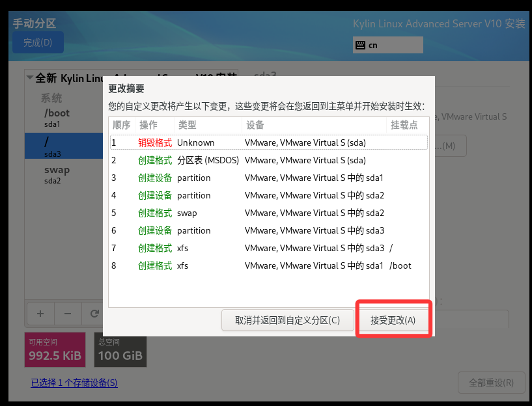This screenshot has width=532, height=406.
Task: Select row 5 创建格式 swap
Action: click(268, 213)
